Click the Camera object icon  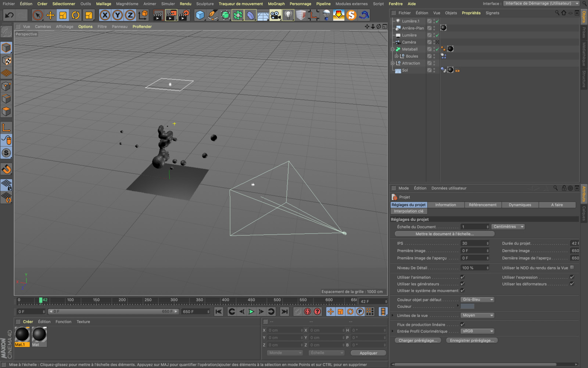tap(275, 15)
